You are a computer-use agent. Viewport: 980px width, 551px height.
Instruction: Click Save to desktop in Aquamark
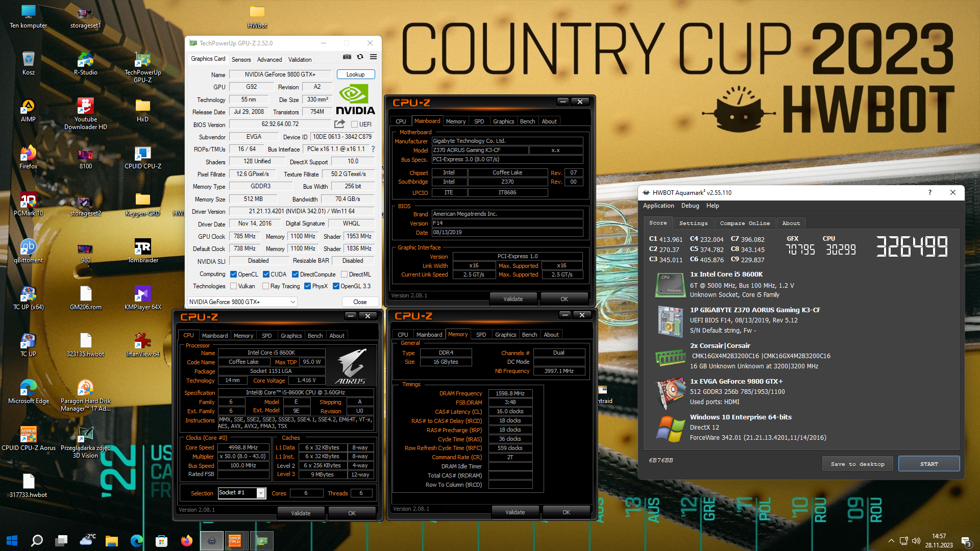857,464
